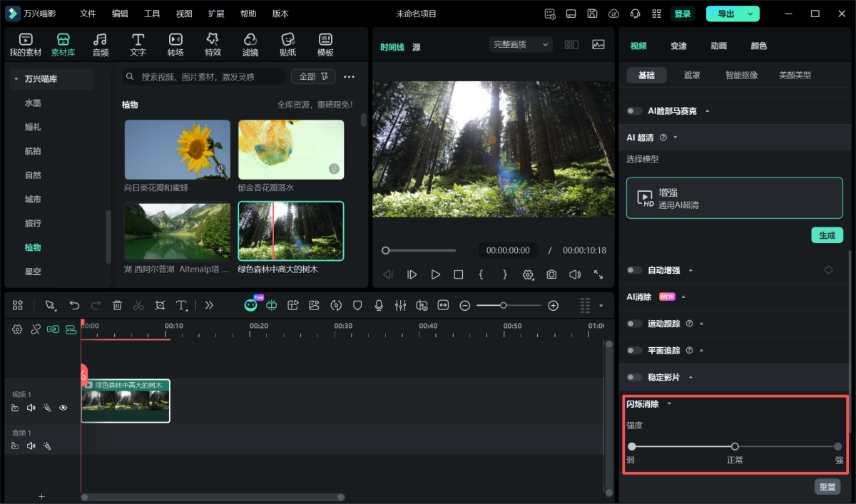
Task: Click the 转场 transitions icon
Action: pyautogui.click(x=175, y=44)
